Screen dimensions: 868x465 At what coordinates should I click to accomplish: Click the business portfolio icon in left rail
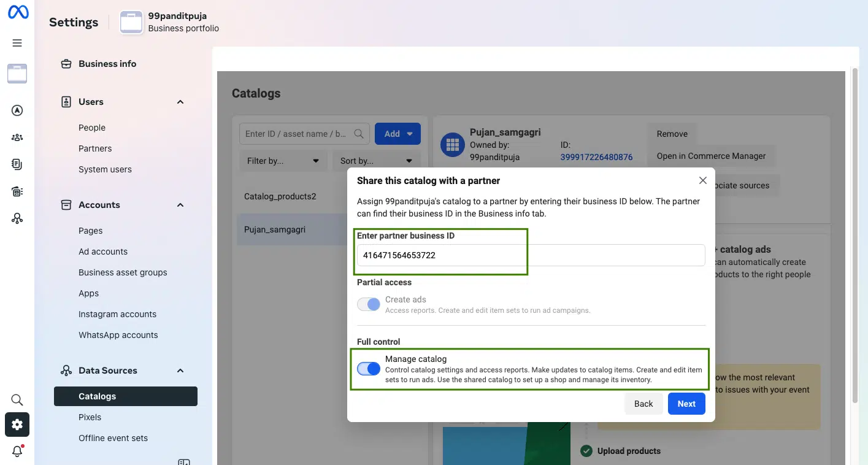17,74
